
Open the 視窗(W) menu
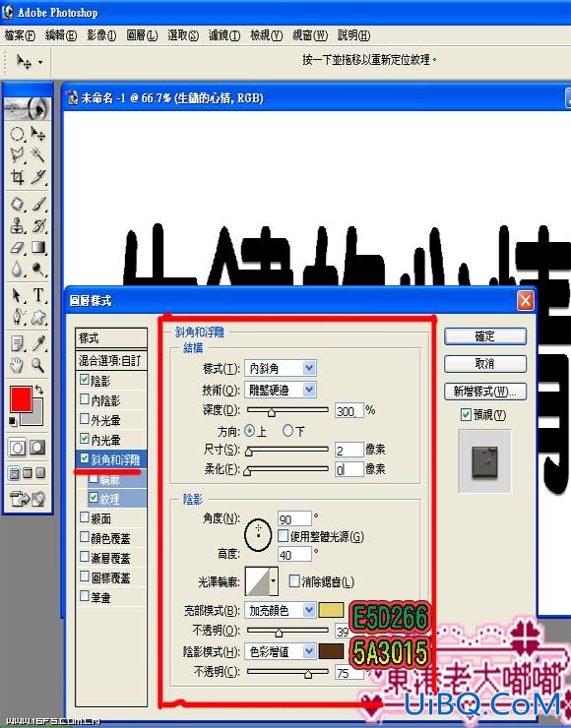(310, 35)
